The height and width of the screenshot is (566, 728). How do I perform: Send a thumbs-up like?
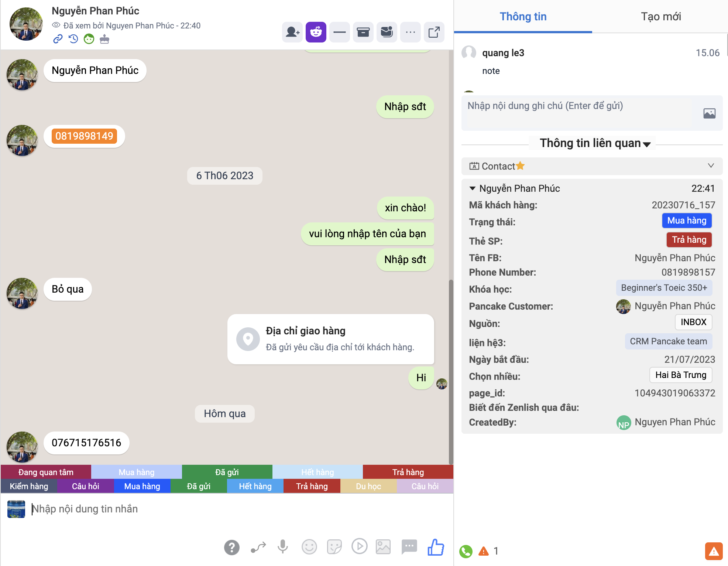click(x=436, y=547)
